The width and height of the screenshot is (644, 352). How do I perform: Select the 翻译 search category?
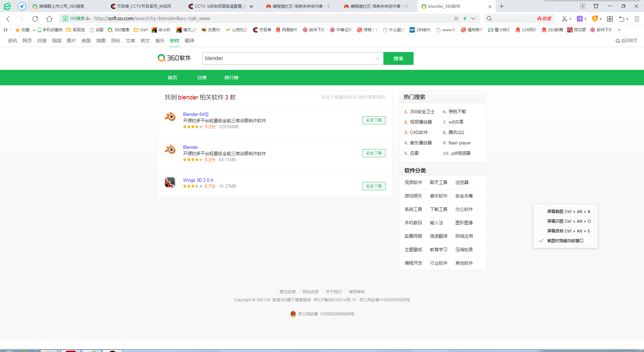(x=190, y=41)
